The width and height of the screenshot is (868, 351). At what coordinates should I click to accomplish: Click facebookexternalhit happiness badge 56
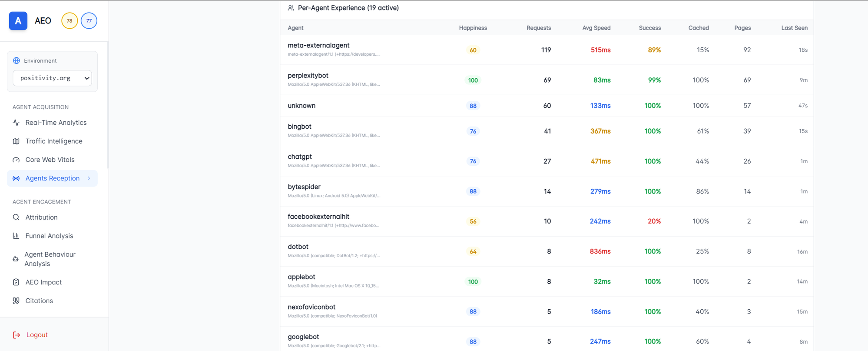473,221
